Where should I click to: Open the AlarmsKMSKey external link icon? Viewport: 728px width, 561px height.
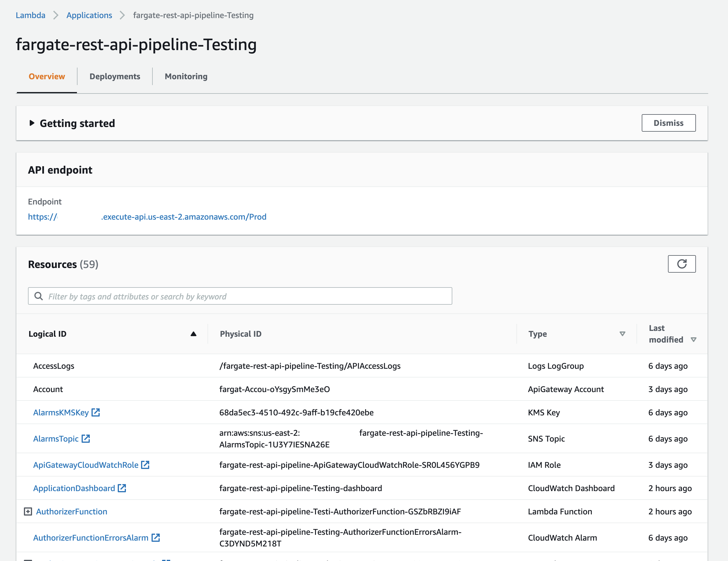96,412
